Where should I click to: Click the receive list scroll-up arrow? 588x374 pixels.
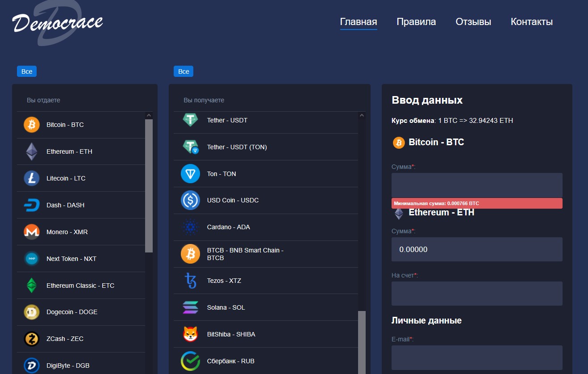[x=362, y=115]
